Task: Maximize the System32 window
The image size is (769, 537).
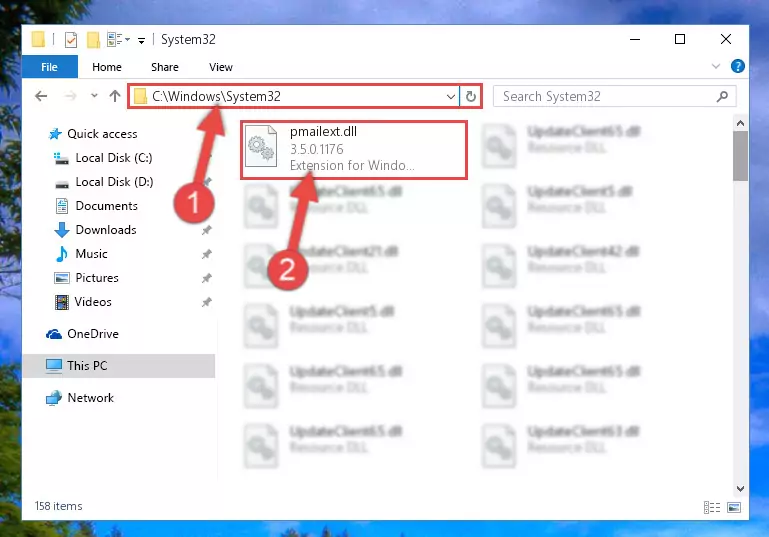Action: tap(680, 39)
